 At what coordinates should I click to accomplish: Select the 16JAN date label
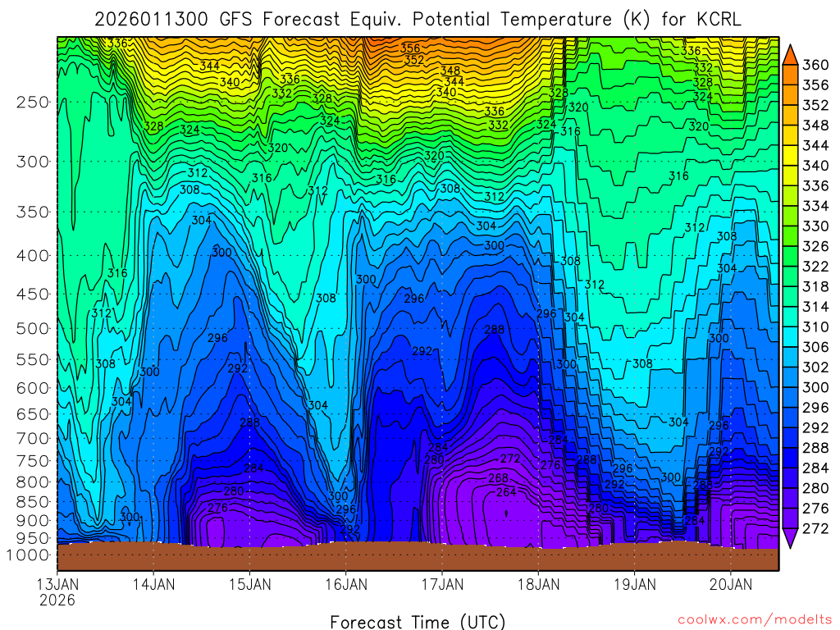click(x=346, y=584)
